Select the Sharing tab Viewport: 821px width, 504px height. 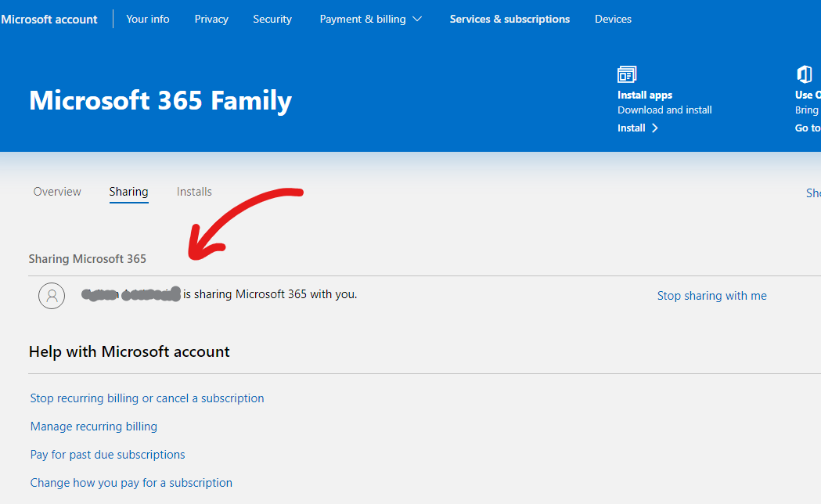[x=129, y=192]
